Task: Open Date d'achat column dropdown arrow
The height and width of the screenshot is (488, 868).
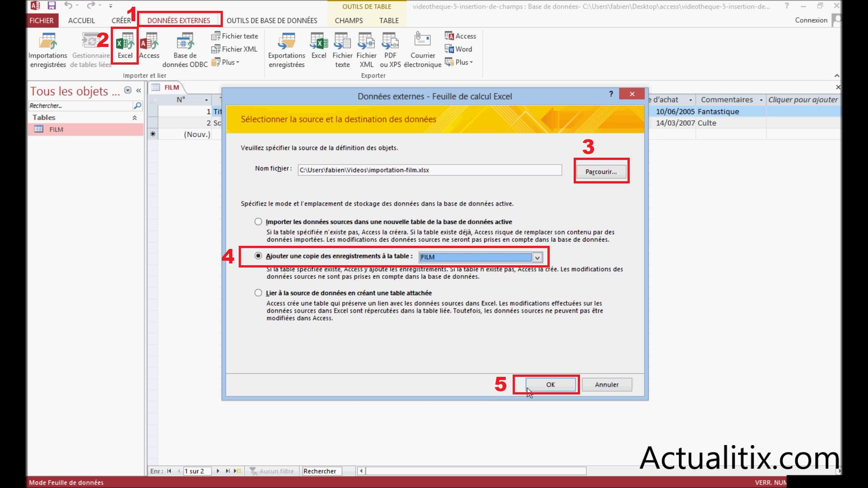Action: point(690,100)
